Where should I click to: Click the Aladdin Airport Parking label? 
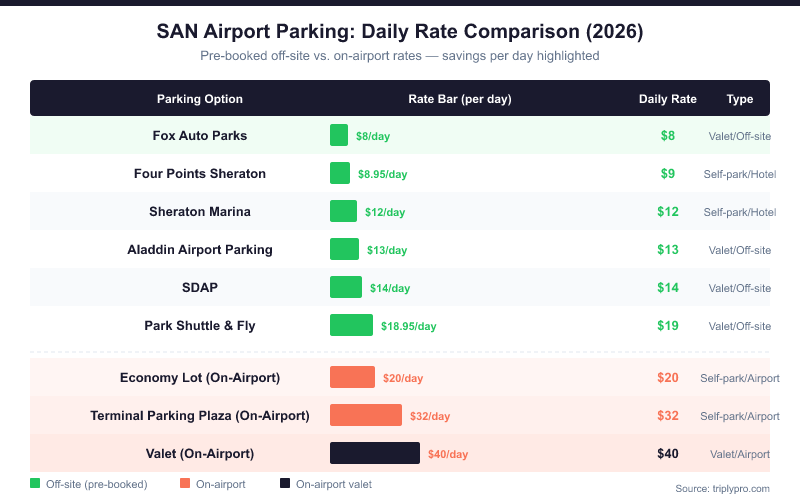[x=200, y=249]
